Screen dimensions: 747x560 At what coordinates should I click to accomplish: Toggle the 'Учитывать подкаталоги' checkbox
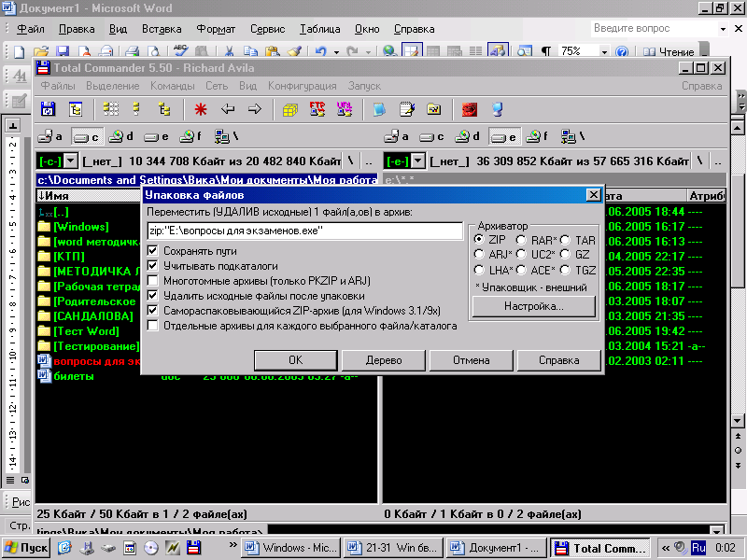(x=152, y=266)
